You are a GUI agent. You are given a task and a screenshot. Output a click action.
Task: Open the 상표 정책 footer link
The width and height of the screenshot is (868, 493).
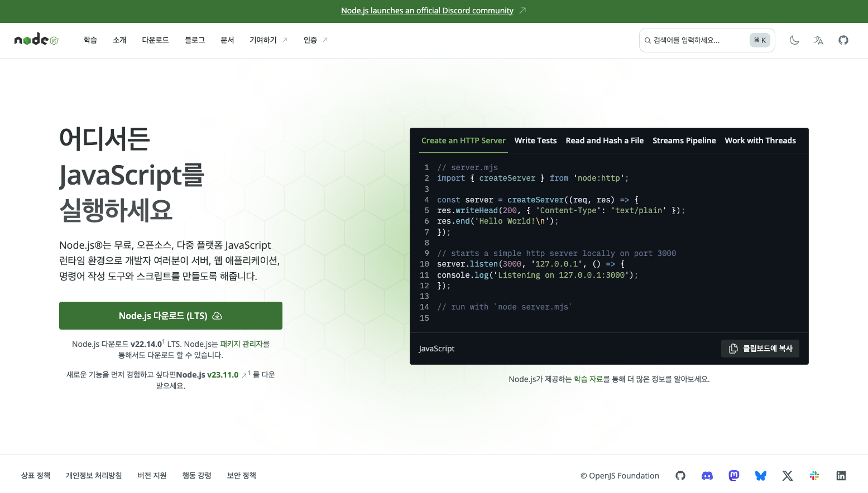36,476
